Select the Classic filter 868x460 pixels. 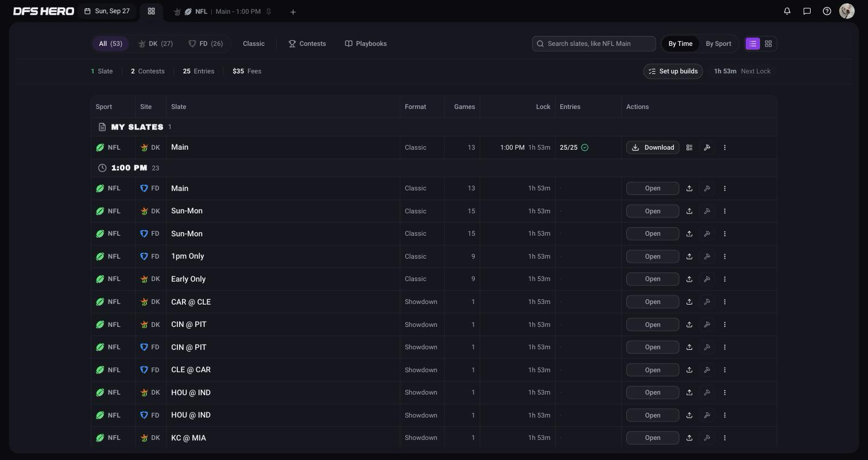click(x=254, y=44)
